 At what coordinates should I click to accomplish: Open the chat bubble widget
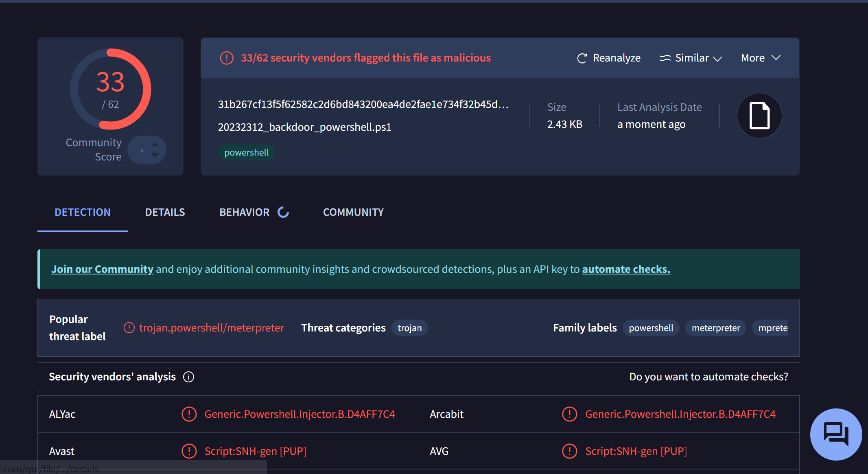pyautogui.click(x=836, y=434)
